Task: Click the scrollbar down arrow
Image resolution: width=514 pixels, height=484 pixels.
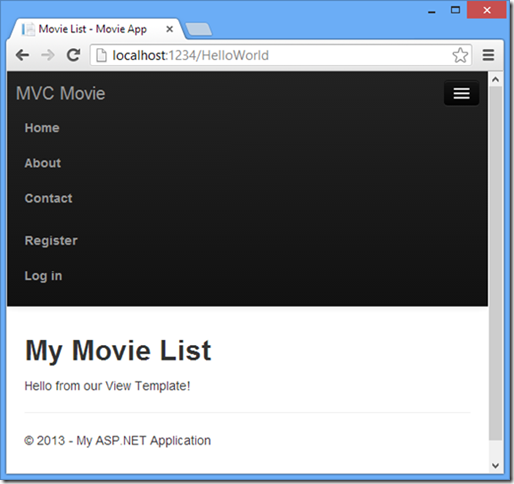Action: click(x=495, y=465)
